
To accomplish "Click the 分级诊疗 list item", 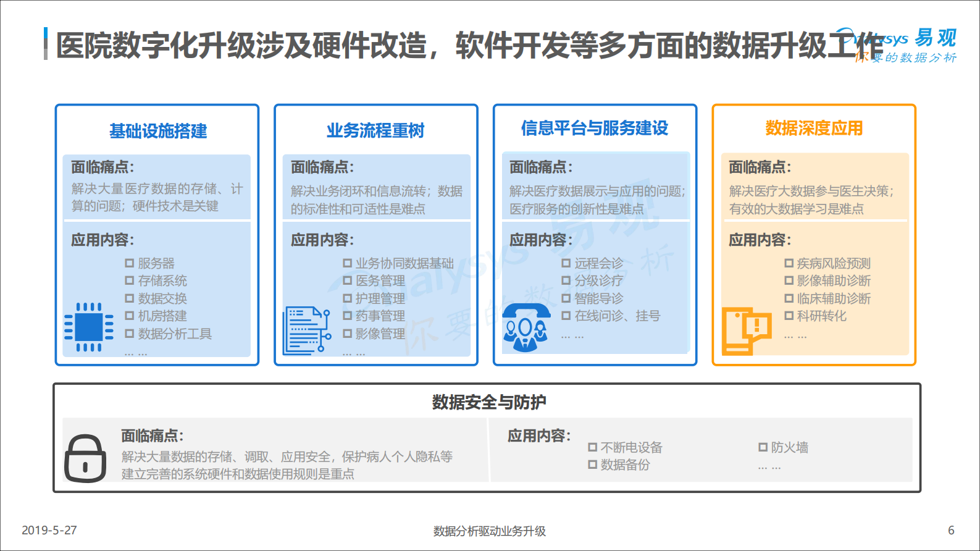I will 593,280.
